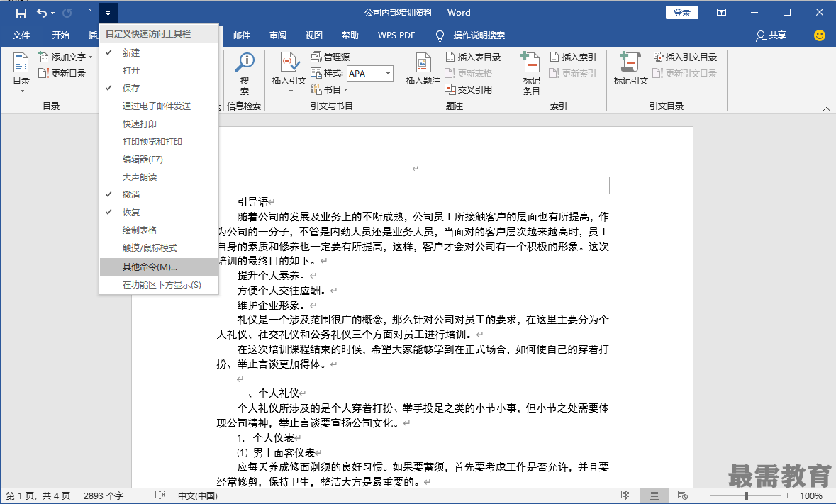Select Web Layout view icon
The width and height of the screenshot is (836, 504).
point(682,495)
